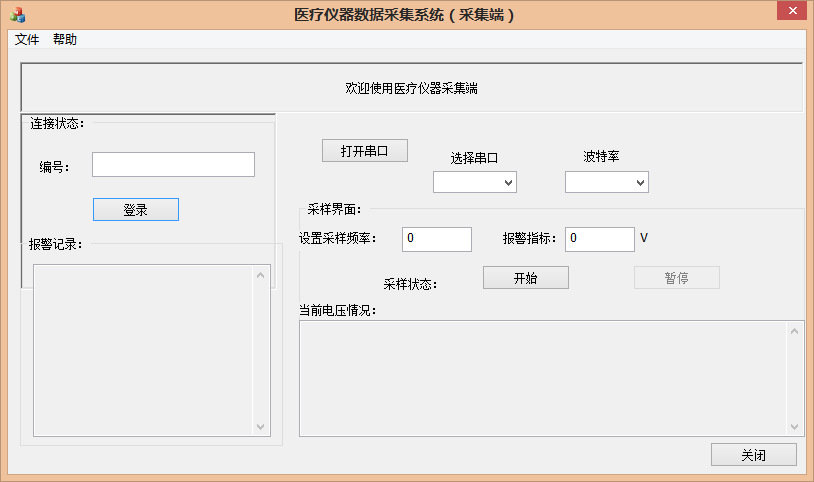Image resolution: width=814 pixels, height=482 pixels.
Task: Expand the 选择串口 dropdown
Action: [x=474, y=182]
